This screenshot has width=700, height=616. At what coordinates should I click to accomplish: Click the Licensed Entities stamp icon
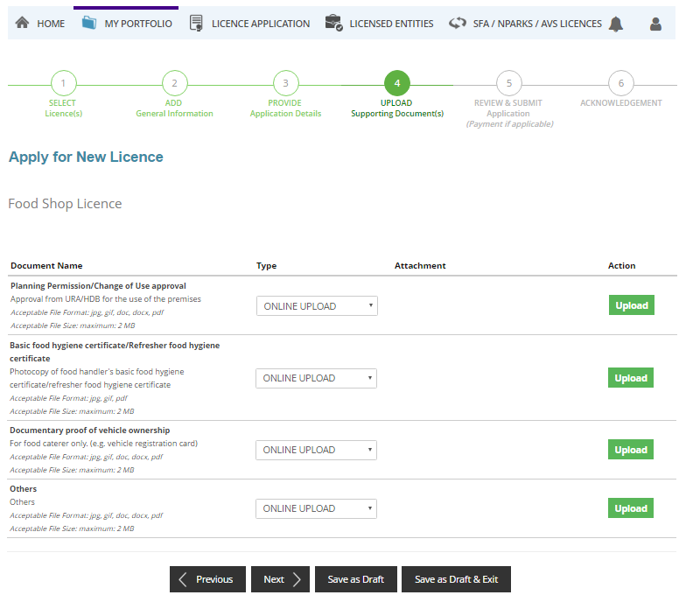pos(333,24)
